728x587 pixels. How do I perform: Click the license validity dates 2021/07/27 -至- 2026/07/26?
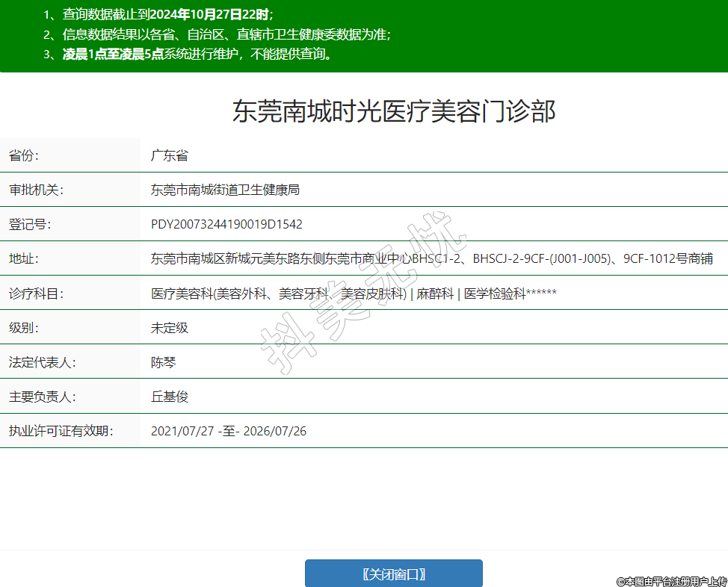pos(228,431)
